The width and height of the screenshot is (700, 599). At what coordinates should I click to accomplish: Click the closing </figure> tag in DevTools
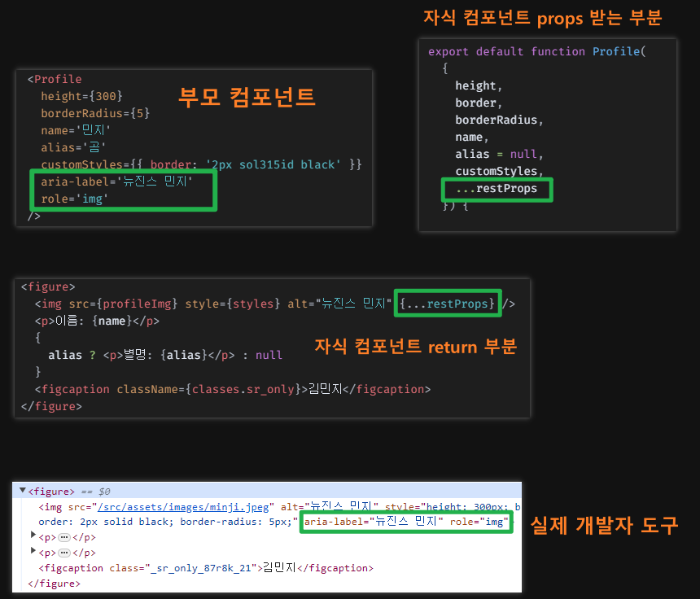54,584
